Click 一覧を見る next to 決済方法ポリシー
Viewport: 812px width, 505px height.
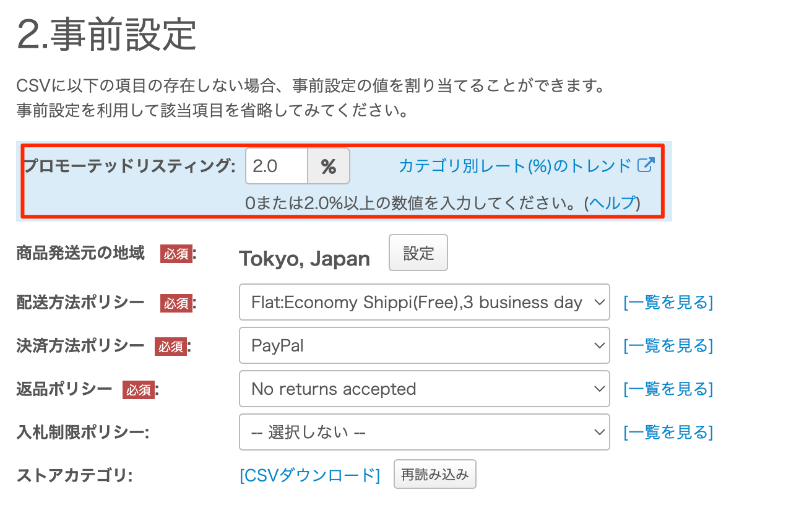click(x=668, y=345)
